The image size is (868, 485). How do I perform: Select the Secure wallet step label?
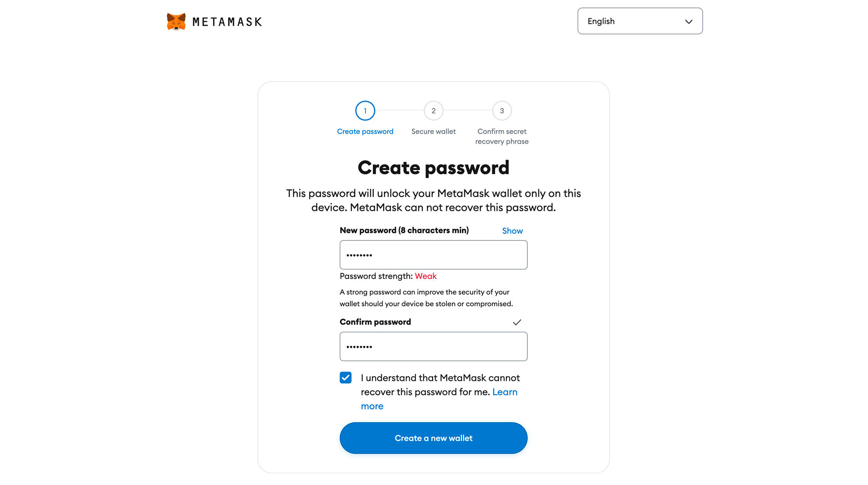pyautogui.click(x=433, y=131)
